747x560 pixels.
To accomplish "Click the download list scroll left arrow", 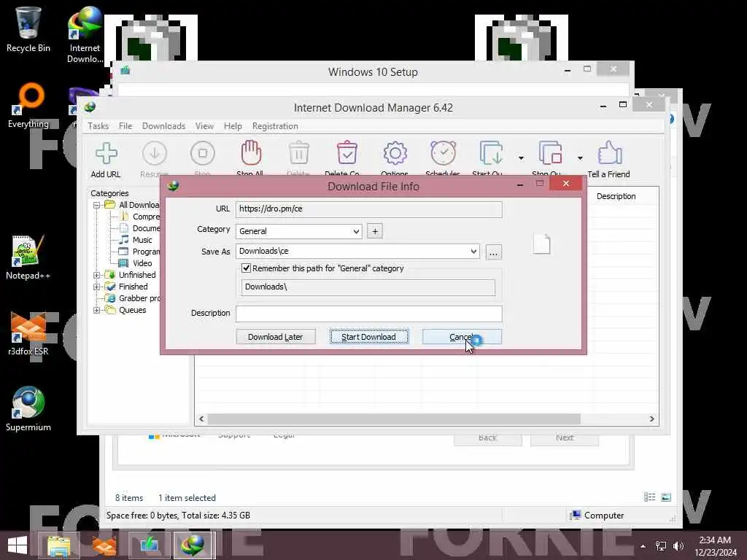I will pyautogui.click(x=201, y=419).
